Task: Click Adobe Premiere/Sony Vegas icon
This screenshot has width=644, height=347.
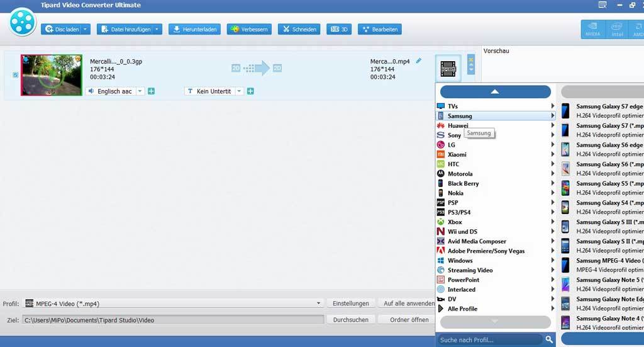Action: [x=441, y=251]
